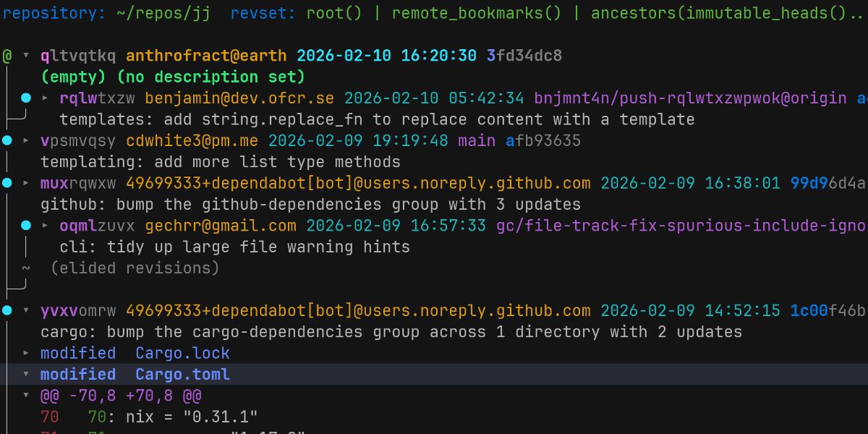The height and width of the screenshot is (434, 868).
Task: Click the graph node dot for rqlwtxzw commit
Action: tap(27, 98)
